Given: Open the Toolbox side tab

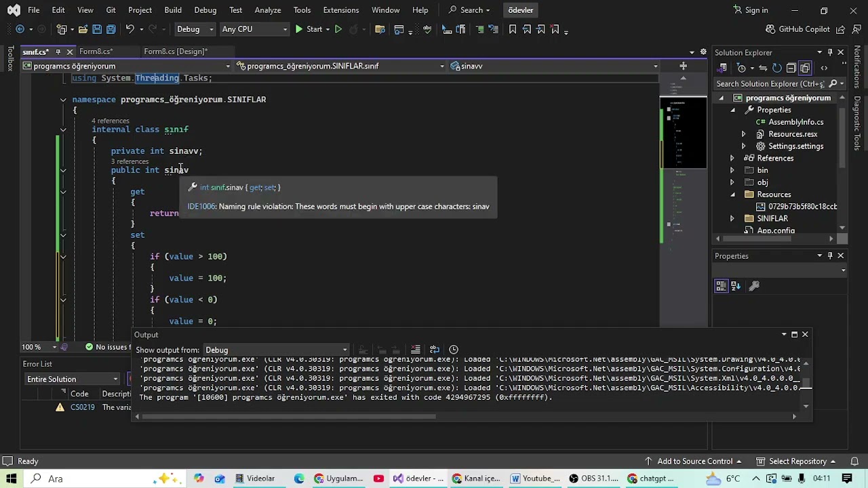Looking at the screenshot, I should [10, 59].
